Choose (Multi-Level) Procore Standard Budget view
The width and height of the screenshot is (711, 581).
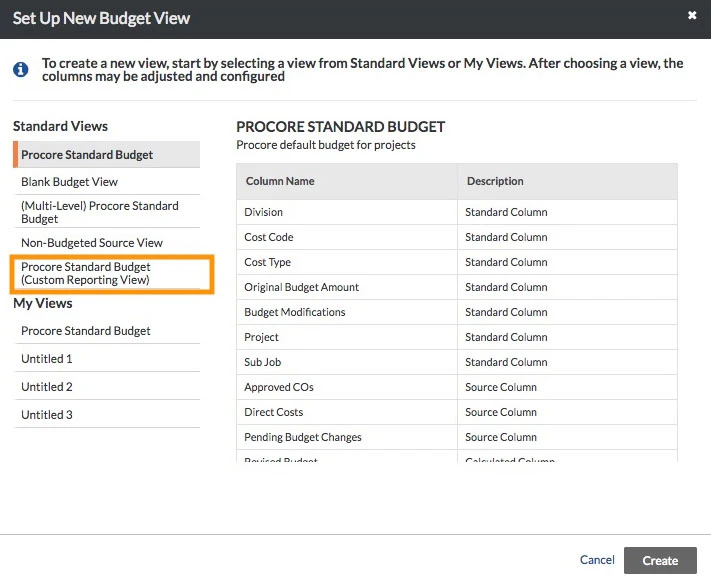click(107, 212)
